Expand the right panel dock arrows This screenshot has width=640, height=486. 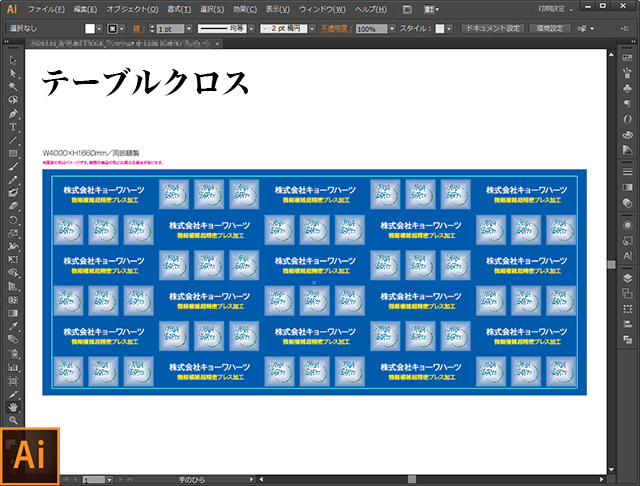click(633, 42)
